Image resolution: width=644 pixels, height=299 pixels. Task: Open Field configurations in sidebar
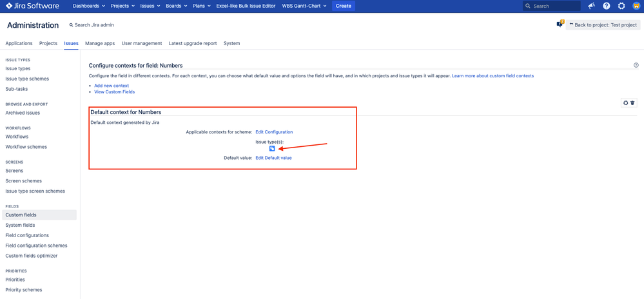tap(27, 235)
